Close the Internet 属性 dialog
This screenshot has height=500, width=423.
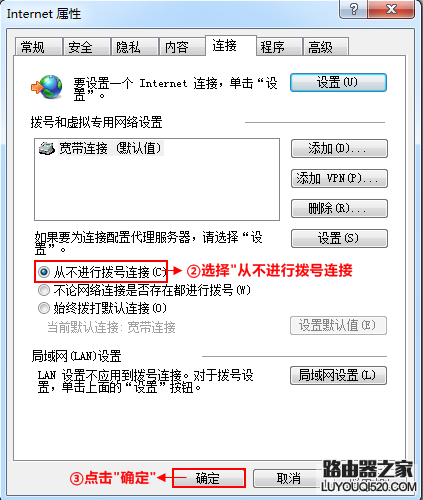point(391,9)
